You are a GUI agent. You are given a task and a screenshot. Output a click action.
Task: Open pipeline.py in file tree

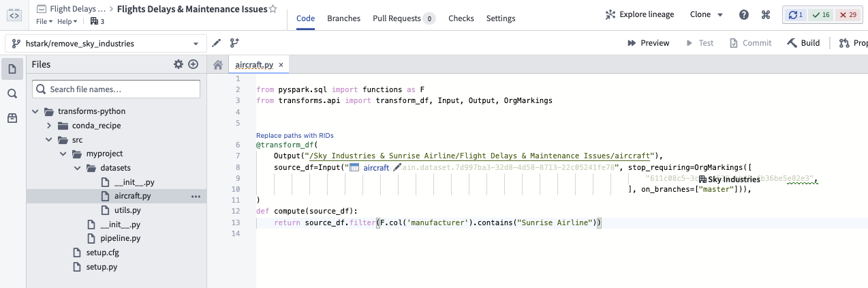pos(120,238)
